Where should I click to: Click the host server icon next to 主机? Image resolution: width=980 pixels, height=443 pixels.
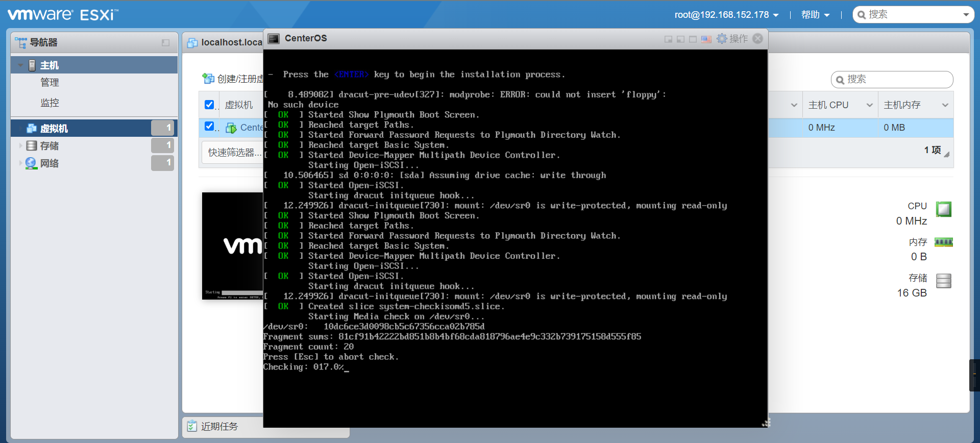[32, 65]
